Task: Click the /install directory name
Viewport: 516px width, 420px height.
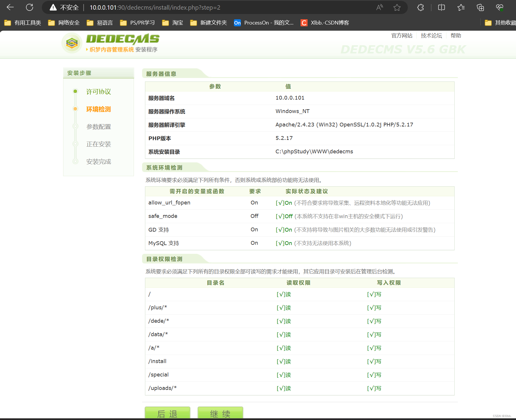Action: 157,361
